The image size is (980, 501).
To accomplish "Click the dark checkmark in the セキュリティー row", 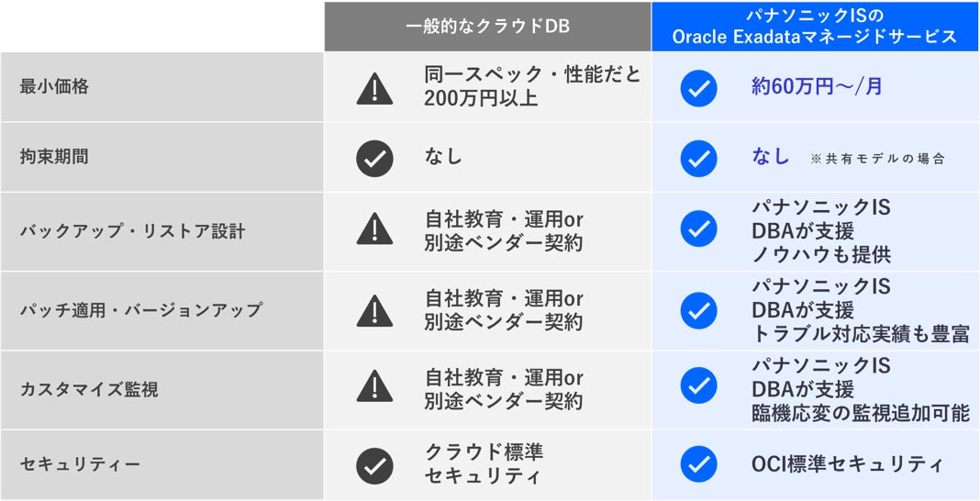I will tap(374, 465).
